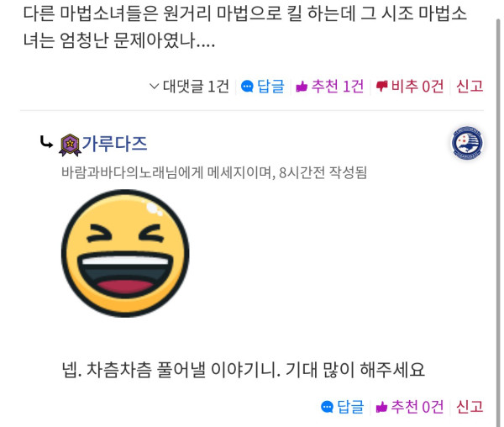Image resolution: width=504 pixels, height=427 pixels.
Task: Report the top comment via 신고
Action: pos(470,86)
